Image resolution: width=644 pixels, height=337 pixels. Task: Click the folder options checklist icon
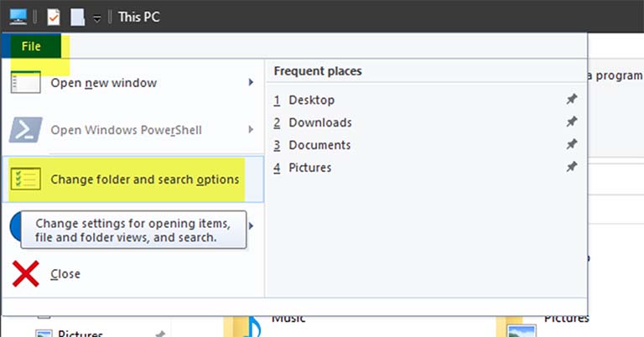tap(25, 179)
